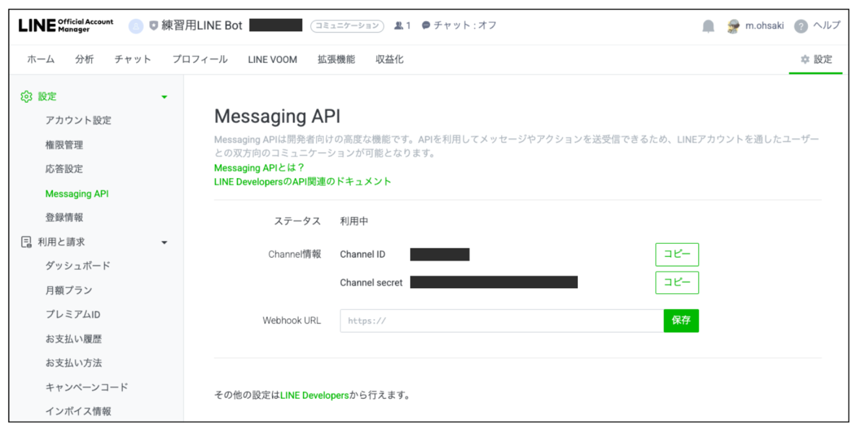The height and width of the screenshot is (435, 868).
Task: Collapse the 設定 sidebar section arrow
Action: pos(164,97)
